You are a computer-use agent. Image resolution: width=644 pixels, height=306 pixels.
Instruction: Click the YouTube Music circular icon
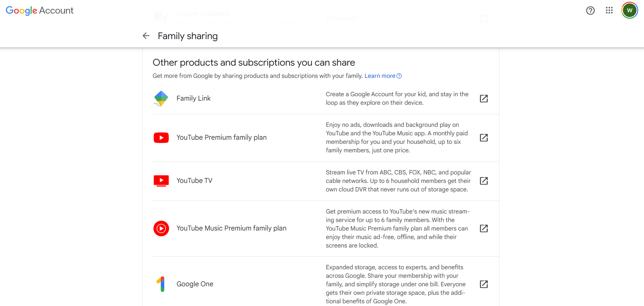point(161,228)
